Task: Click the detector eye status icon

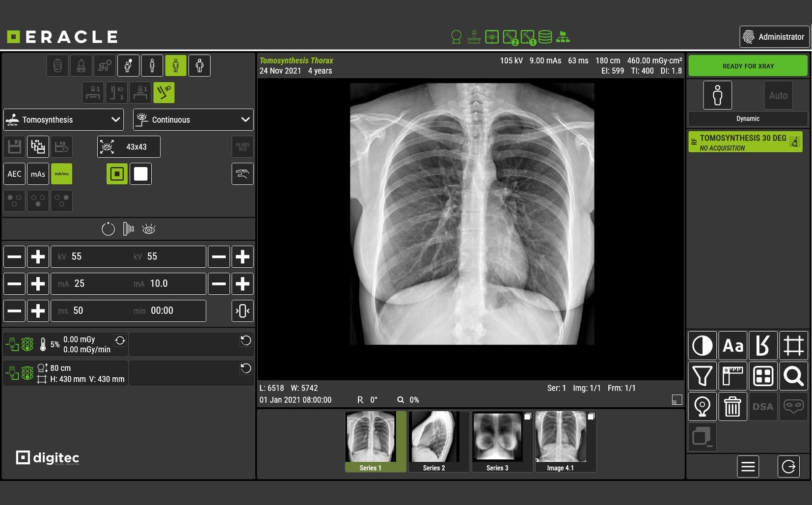Action: pos(492,37)
